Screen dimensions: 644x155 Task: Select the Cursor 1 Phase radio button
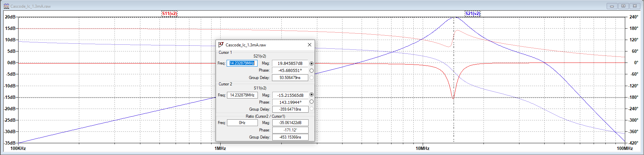click(312, 71)
